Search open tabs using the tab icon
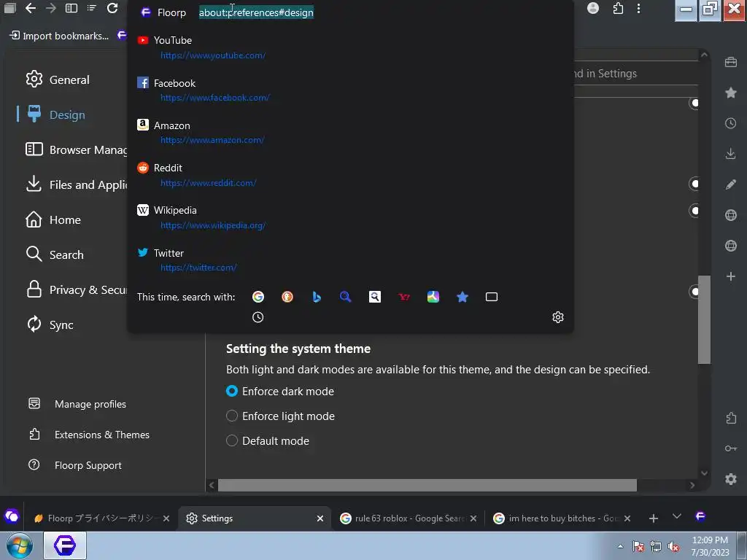 point(492,297)
